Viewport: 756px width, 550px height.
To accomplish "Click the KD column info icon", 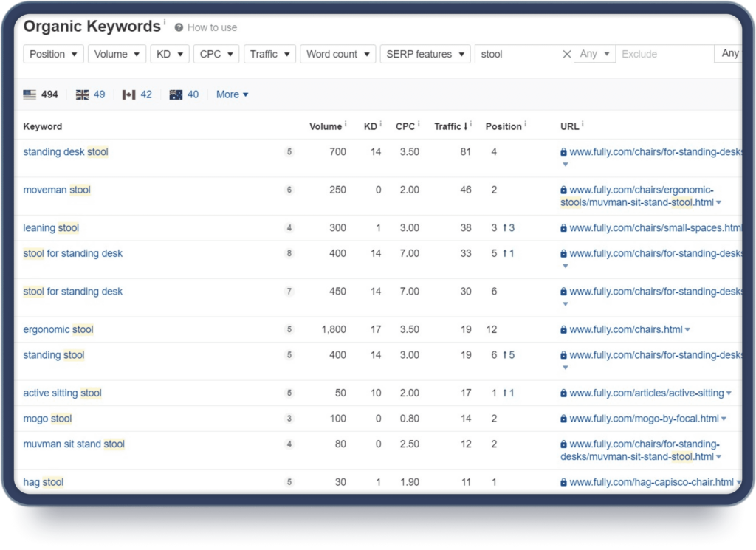I will coord(380,124).
